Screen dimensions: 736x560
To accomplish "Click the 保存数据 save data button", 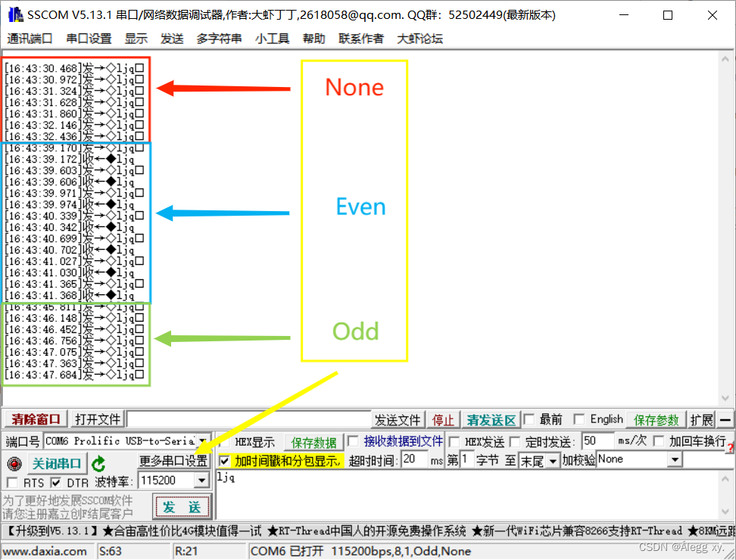I will tap(313, 442).
